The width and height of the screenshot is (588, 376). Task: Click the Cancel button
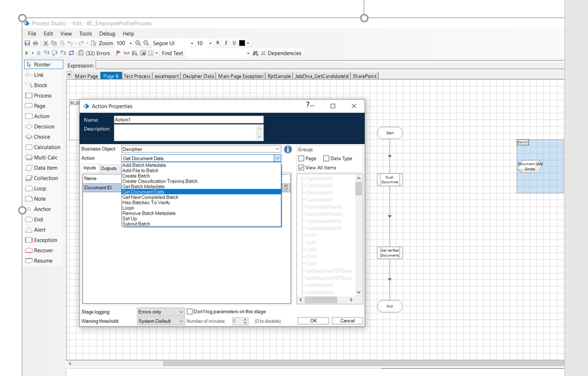click(x=347, y=321)
